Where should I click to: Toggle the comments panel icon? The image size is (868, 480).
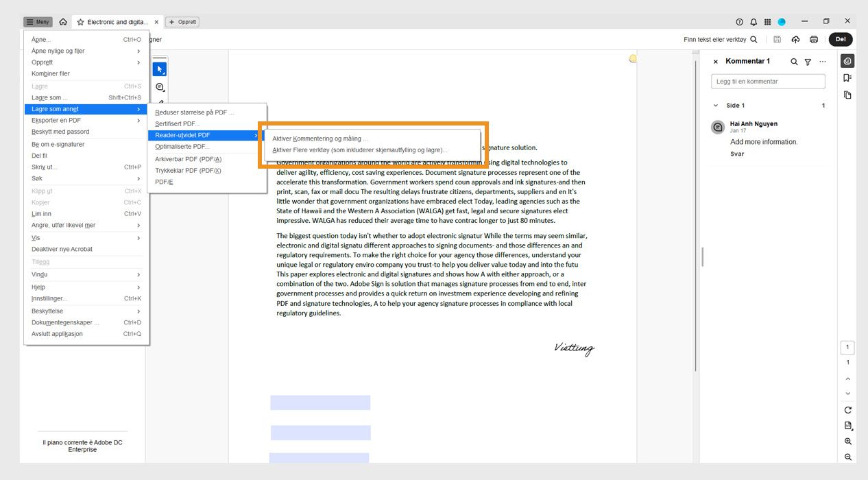[x=847, y=60]
